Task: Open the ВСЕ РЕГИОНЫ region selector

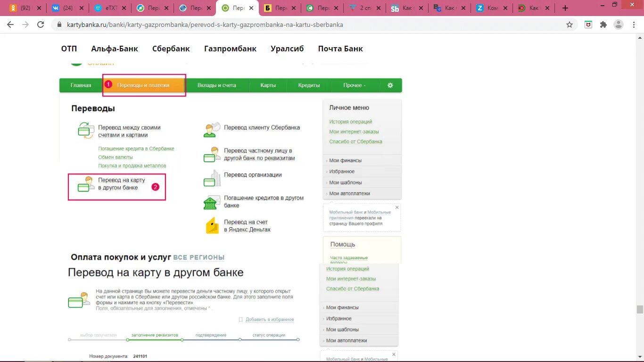Action: (198, 257)
